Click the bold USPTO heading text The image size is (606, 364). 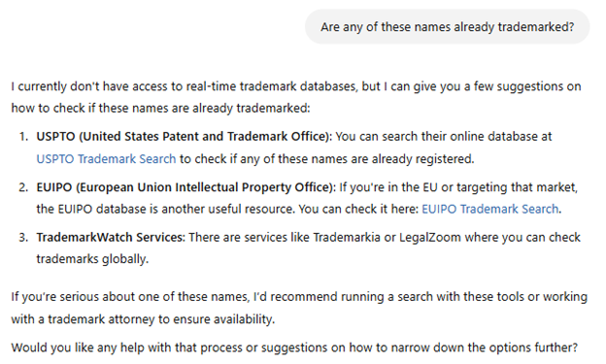[x=184, y=137]
